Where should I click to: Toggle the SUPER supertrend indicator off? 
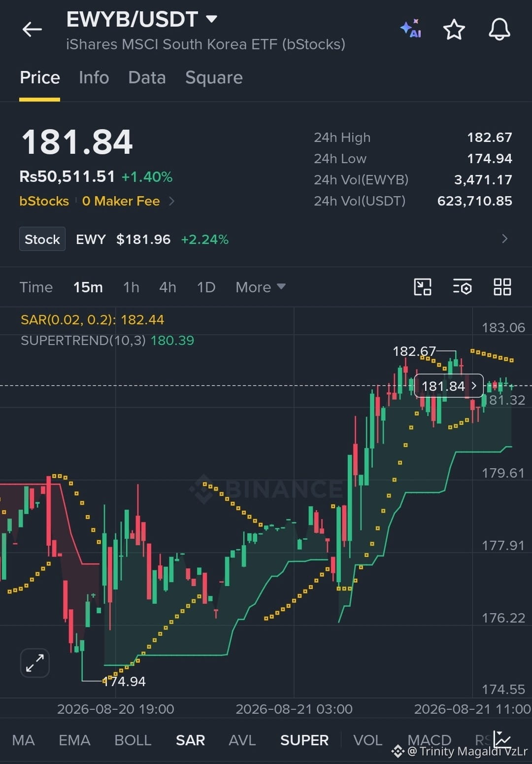[x=304, y=740]
